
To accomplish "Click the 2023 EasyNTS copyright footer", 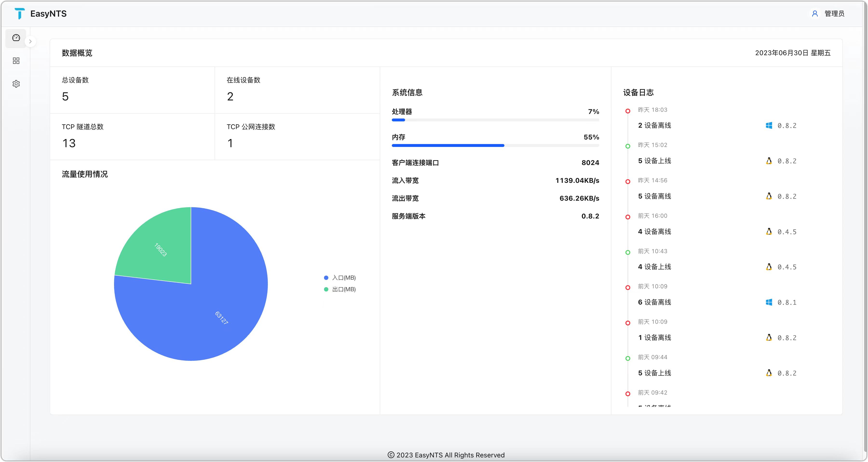I will (x=446, y=455).
